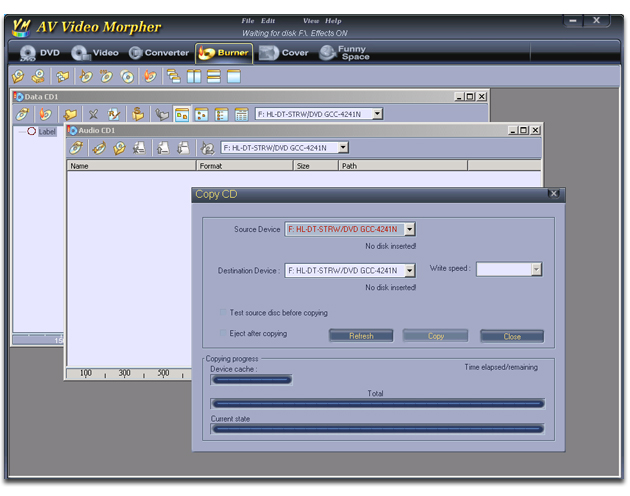This screenshot has width=630, height=496.
Task: Click the cascade windows toolbar icon
Action: point(174,76)
